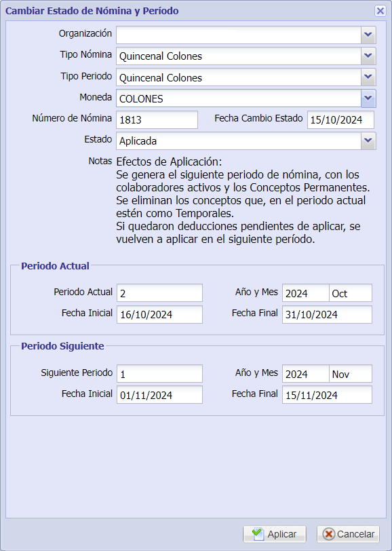Image resolution: width=392 pixels, height=551 pixels.
Task: Click the Organización combo box text area
Action: pos(239,35)
